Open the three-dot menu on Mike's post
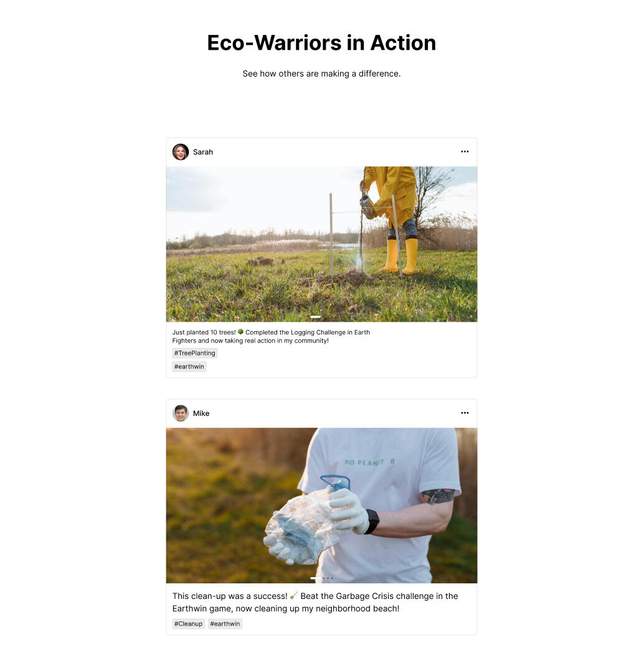Screen dimensions: 644x645 [465, 413]
